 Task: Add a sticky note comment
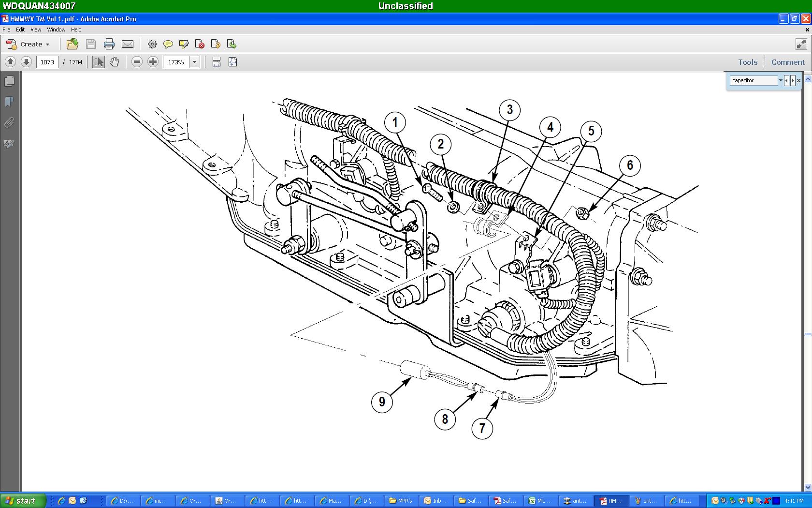point(168,45)
